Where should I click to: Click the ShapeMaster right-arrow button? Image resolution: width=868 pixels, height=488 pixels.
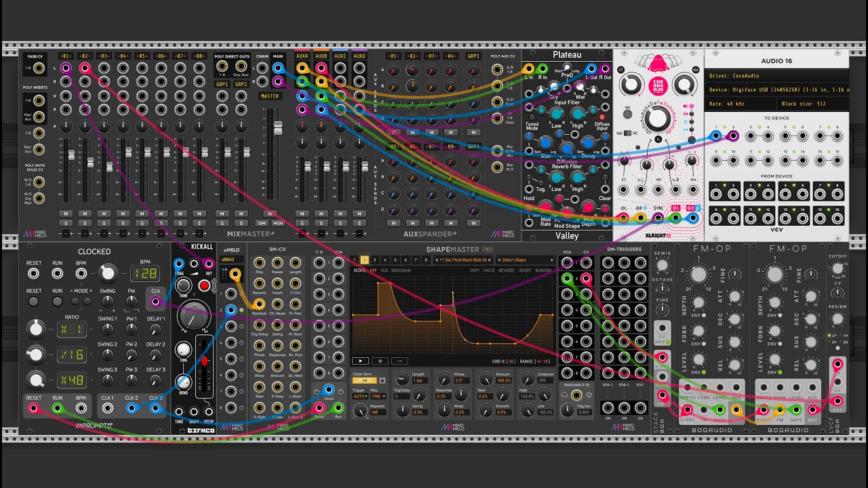click(399, 361)
